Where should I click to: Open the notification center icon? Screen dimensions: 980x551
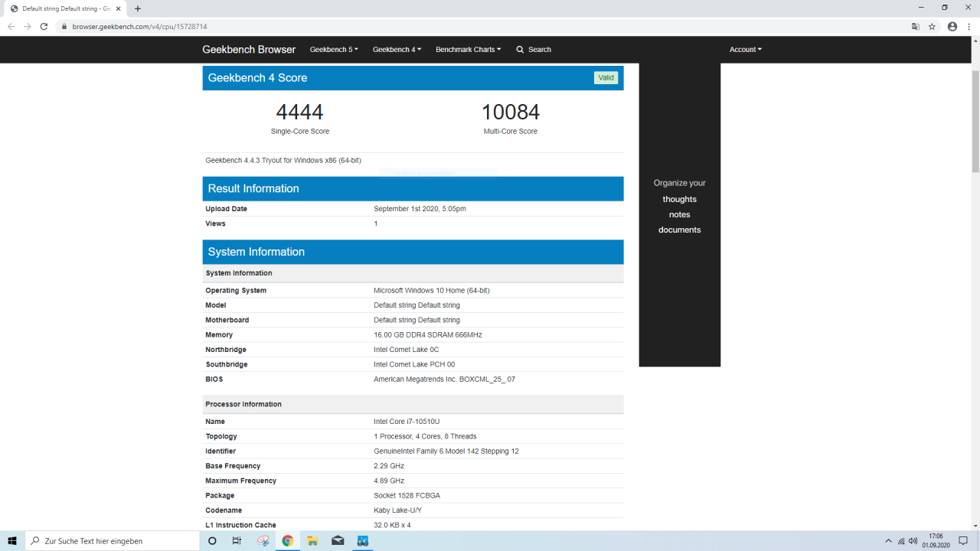click(x=962, y=541)
